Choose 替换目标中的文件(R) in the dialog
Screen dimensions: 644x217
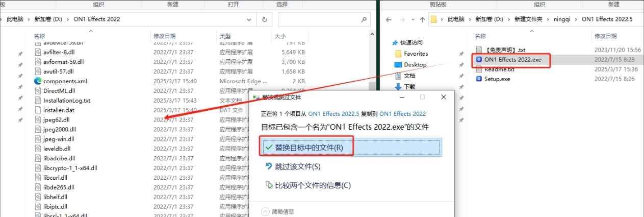coord(351,147)
